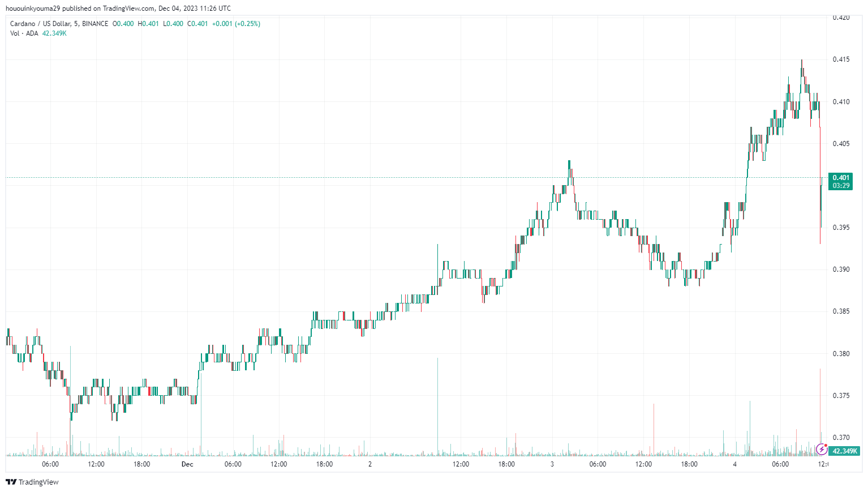Click the close value C0.401
The height and width of the screenshot is (492, 868).
197,24
